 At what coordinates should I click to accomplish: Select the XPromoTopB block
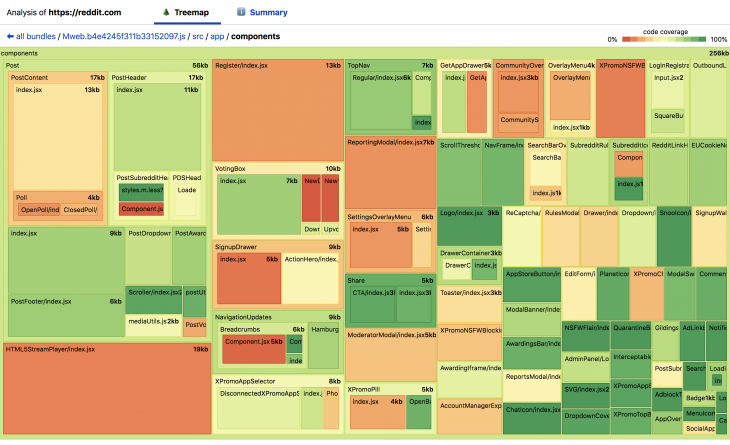(x=631, y=421)
